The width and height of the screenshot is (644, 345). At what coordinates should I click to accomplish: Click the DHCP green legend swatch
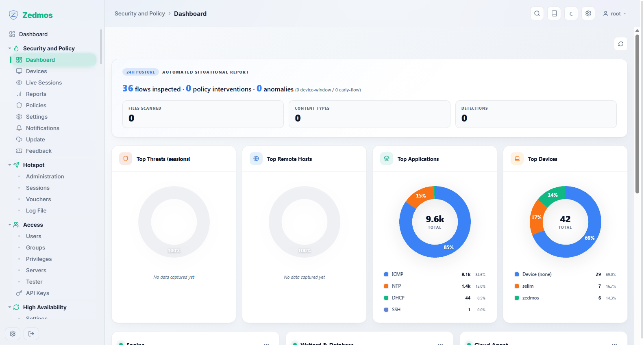(x=386, y=298)
